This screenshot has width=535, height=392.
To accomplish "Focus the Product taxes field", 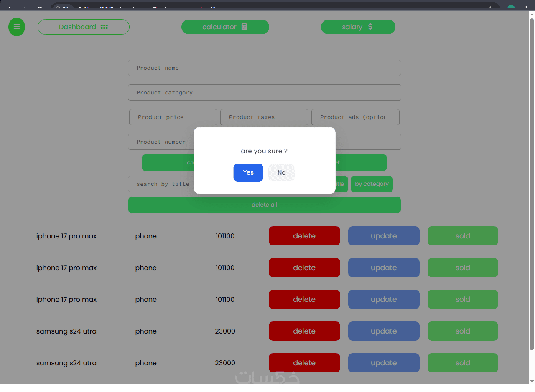I will [x=264, y=117].
